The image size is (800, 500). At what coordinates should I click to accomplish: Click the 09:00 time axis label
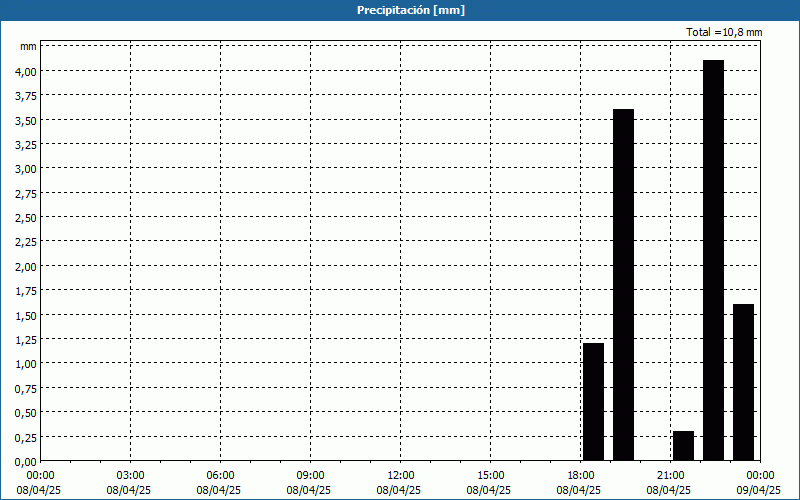pyautogui.click(x=310, y=475)
